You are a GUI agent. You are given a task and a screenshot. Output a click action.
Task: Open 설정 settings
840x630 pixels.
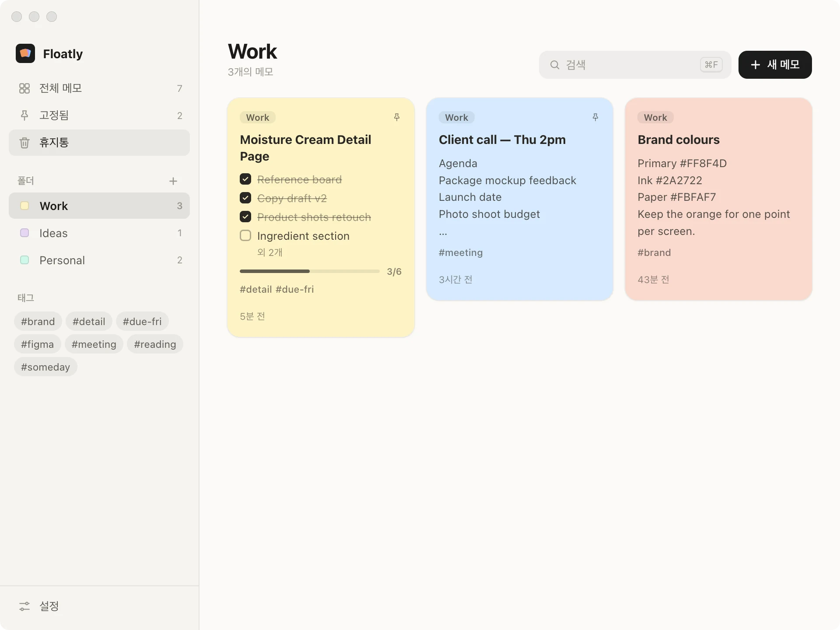coord(99,606)
